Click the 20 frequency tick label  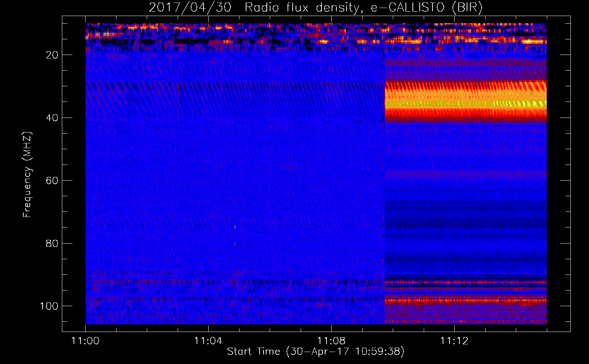click(x=52, y=55)
